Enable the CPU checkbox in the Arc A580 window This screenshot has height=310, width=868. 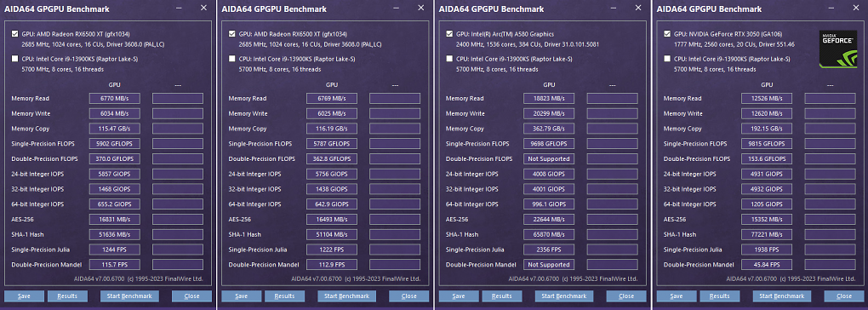(x=449, y=59)
